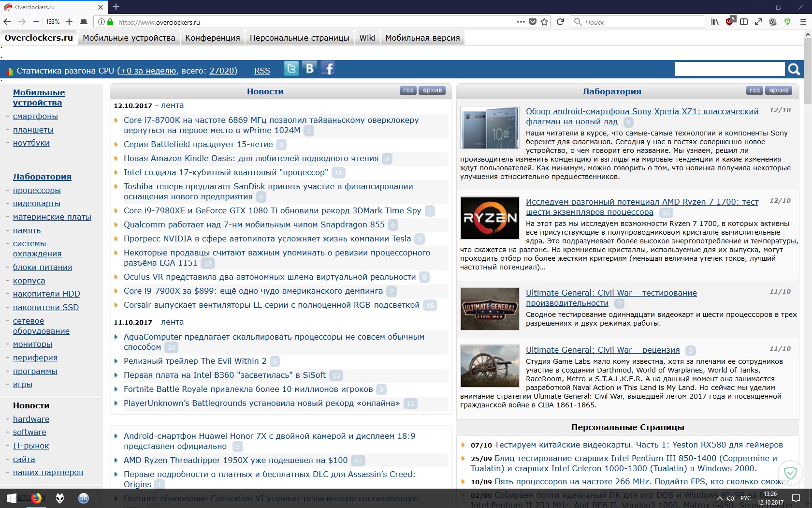Bookmark this page with the star
The width and height of the screenshot is (812, 508).
click(x=544, y=22)
